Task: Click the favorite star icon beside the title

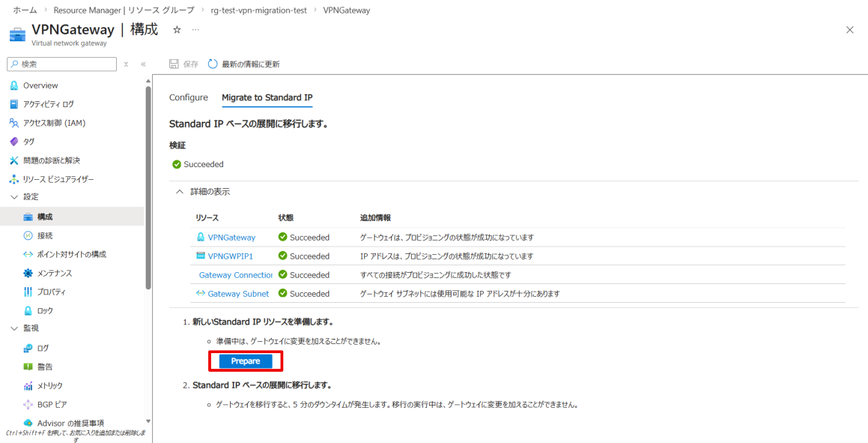Action: click(177, 29)
